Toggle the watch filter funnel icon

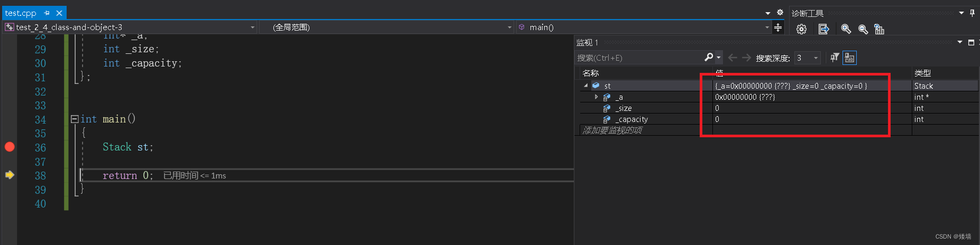835,58
